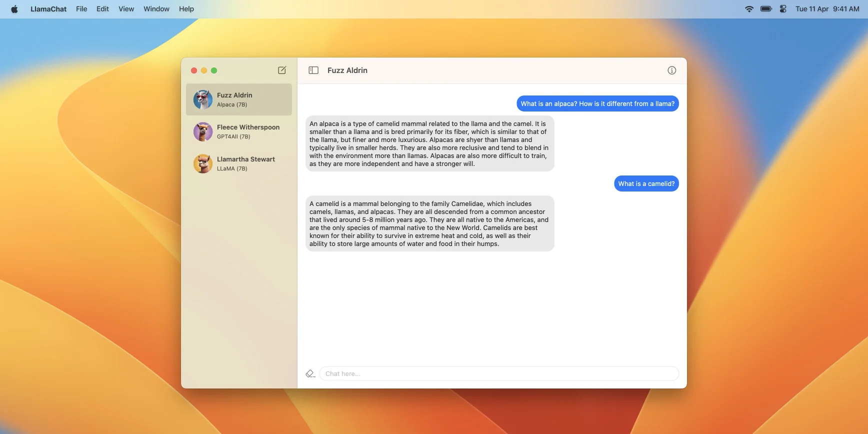Open the Window menu
This screenshot has width=868, height=434.
(x=156, y=9)
